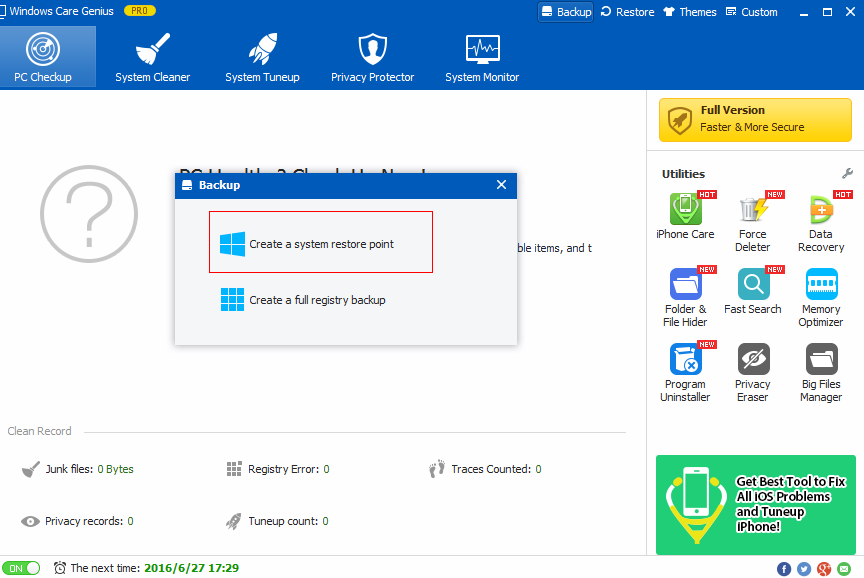Launch Big Files Manager utility
Viewport: 864px width, 578px height.
(821, 372)
